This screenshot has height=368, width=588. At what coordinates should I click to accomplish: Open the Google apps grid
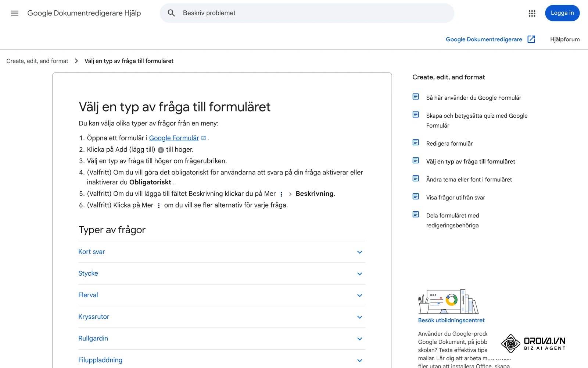coord(532,13)
